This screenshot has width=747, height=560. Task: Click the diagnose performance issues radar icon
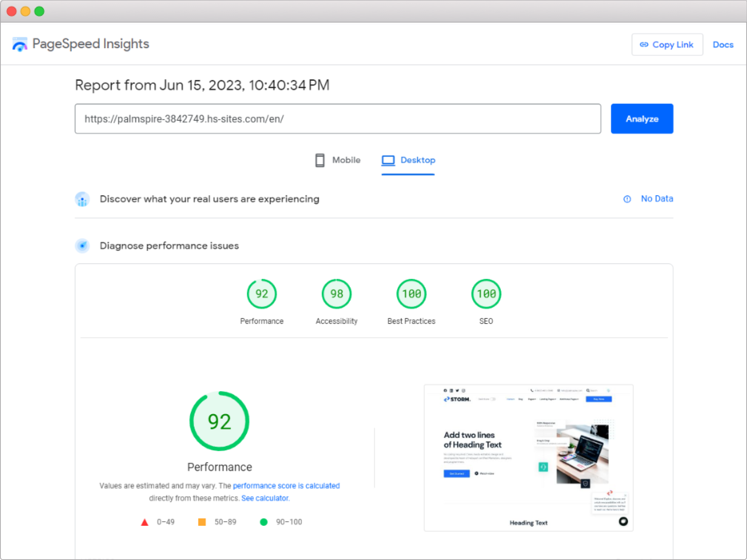82,246
